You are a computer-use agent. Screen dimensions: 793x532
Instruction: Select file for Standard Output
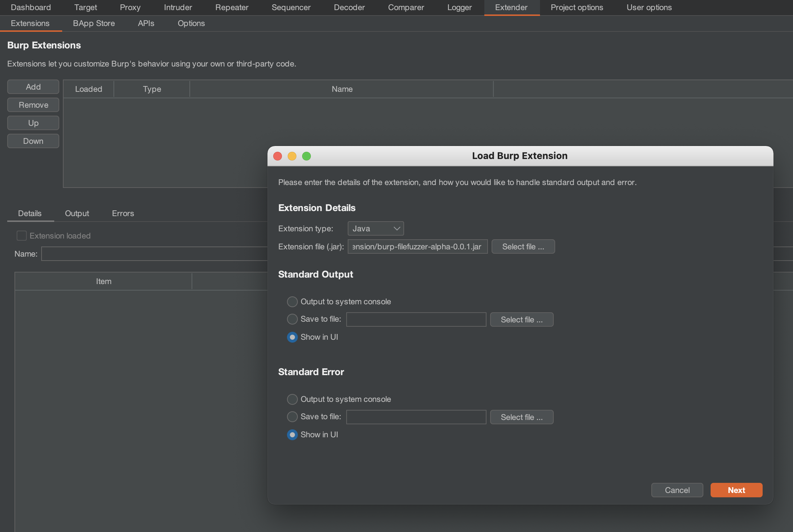[x=522, y=319]
